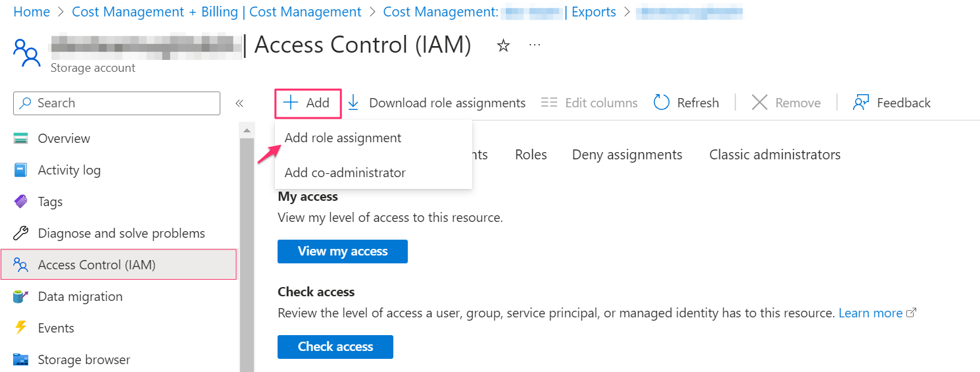Follow the Learn more link
This screenshot has height=372, width=980.
pos(870,313)
